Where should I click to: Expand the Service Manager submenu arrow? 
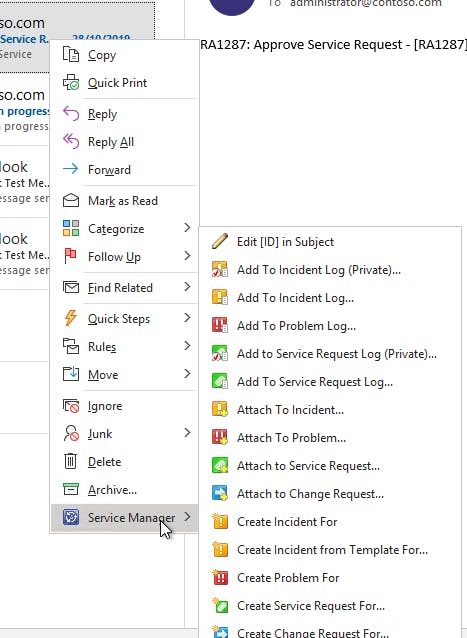pyautogui.click(x=187, y=517)
